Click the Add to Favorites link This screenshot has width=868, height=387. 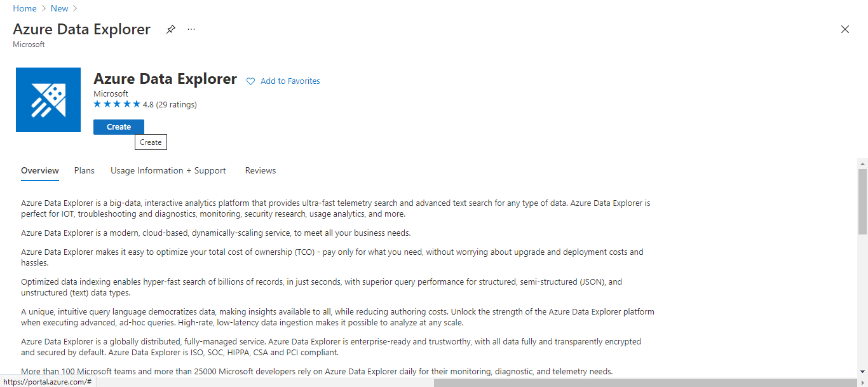(290, 81)
